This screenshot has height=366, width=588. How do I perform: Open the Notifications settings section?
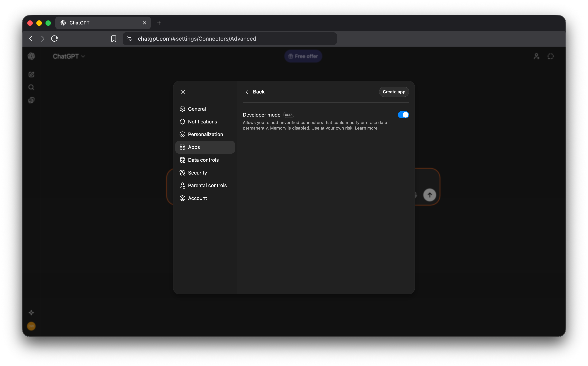coord(203,121)
